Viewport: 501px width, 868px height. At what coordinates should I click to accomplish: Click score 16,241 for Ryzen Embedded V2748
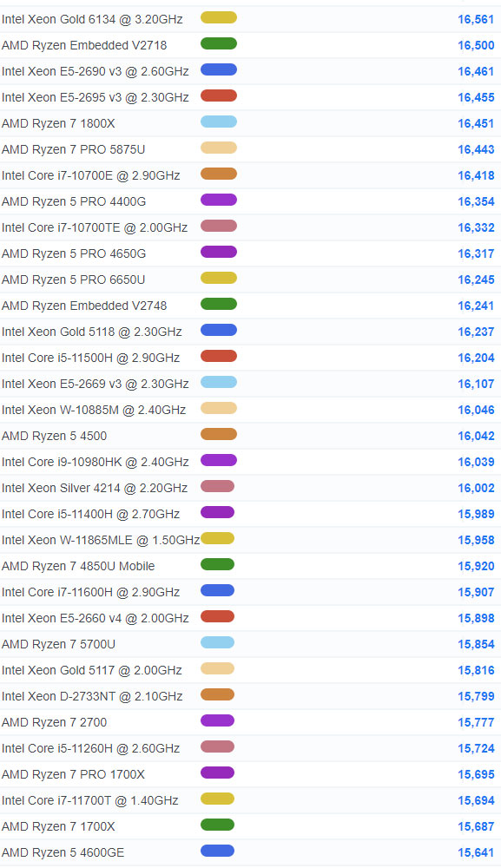click(x=476, y=306)
